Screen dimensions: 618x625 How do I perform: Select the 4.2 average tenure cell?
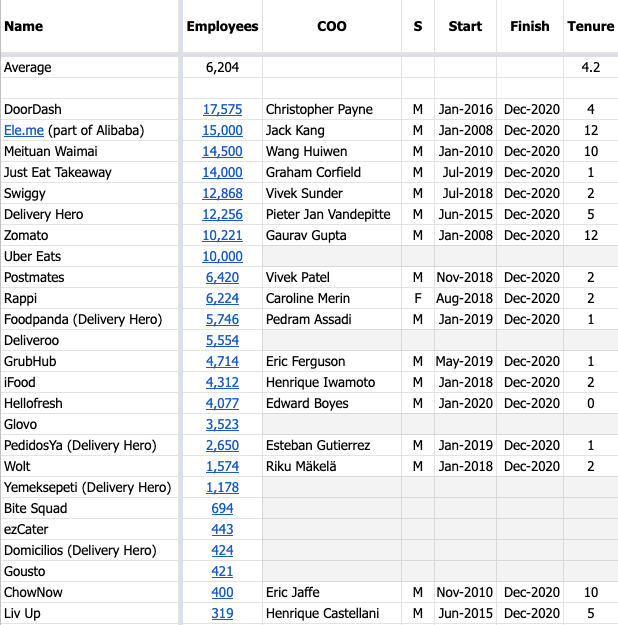[x=591, y=67]
